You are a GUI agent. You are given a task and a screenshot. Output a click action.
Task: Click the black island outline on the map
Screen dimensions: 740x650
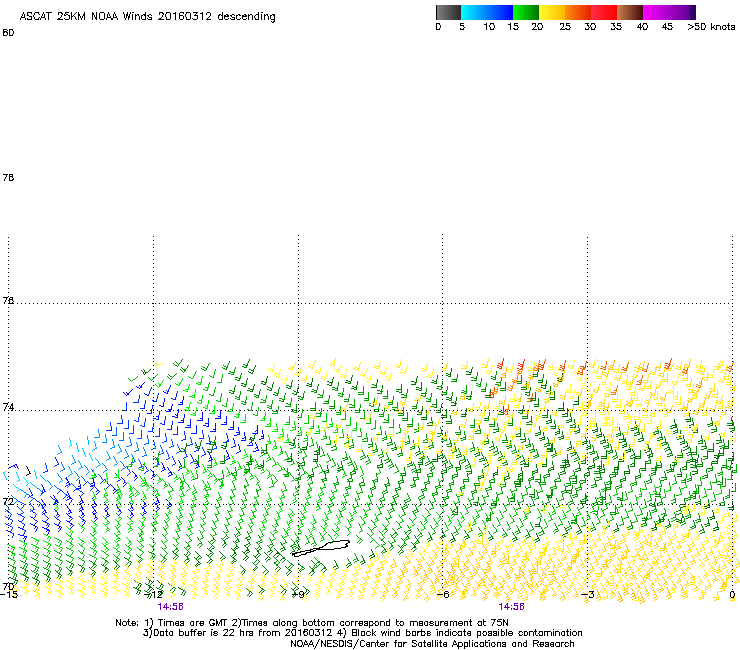click(321, 548)
